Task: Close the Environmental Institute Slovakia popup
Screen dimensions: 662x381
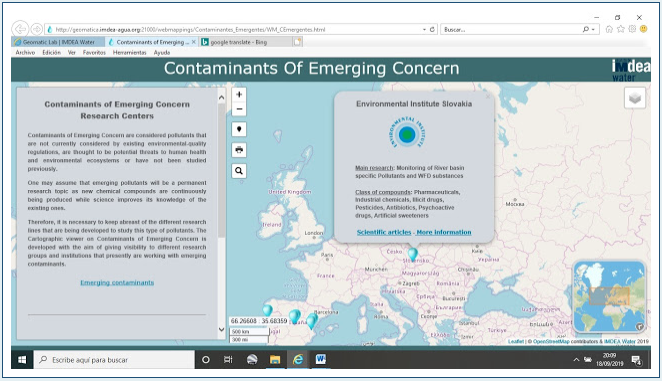Action: tap(488, 96)
